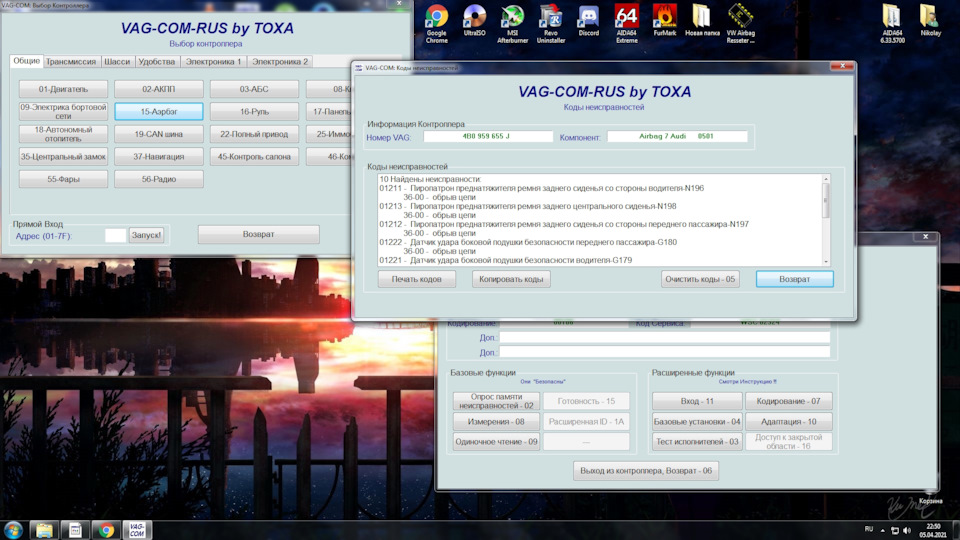Show hidden system tray icons arrow
Viewport: 960px width, 540px height.
click(x=884, y=529)
